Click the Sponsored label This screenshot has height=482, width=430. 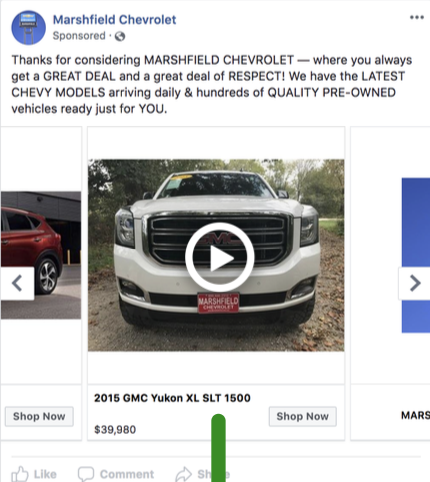point(79,36)
